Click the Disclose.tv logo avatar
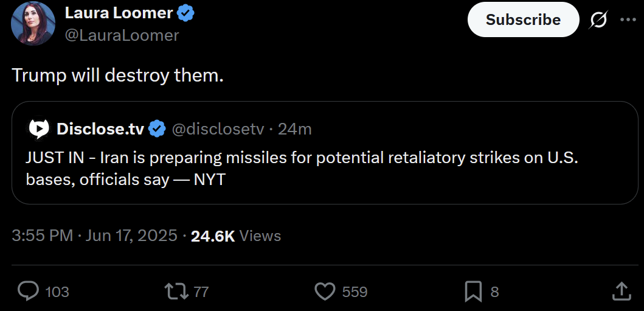The width and height of the screenshot is (644, 311). [x=38, y=130]
